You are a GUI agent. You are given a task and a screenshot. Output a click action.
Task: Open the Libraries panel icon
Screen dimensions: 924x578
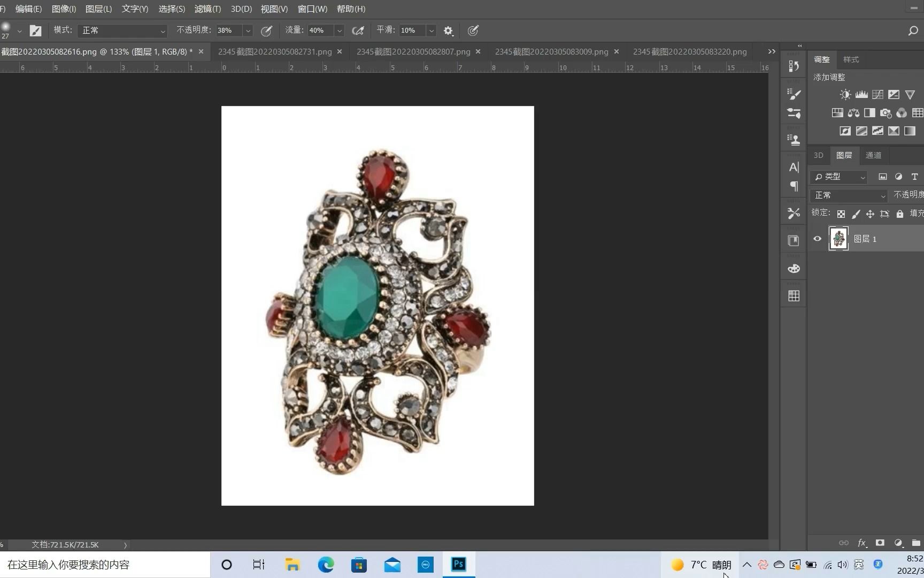click(794, 241)
